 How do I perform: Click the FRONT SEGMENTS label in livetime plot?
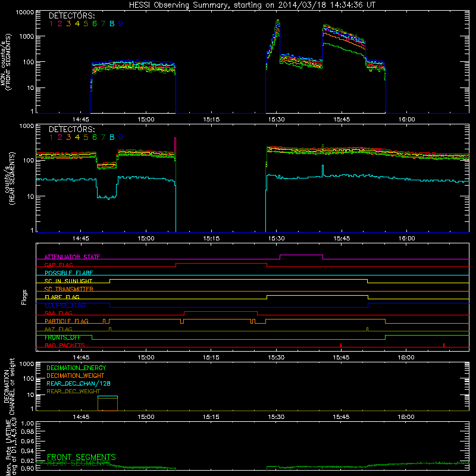coord(82,457)
